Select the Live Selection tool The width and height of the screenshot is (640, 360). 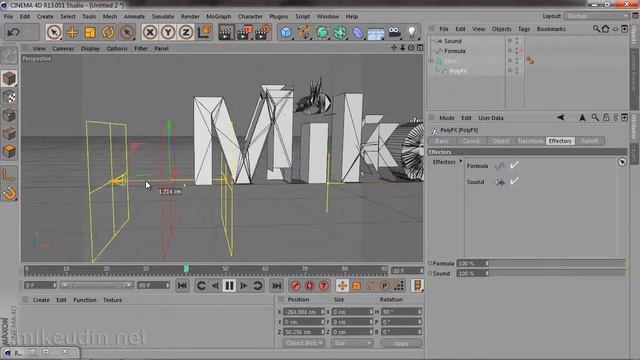(53, 32)
